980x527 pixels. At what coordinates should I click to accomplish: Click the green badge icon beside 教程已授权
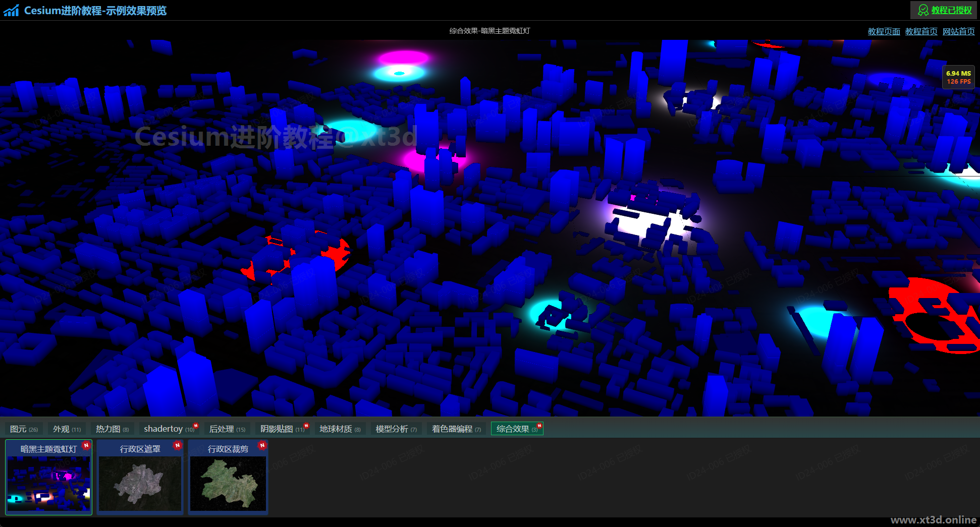tap(923, 10)
